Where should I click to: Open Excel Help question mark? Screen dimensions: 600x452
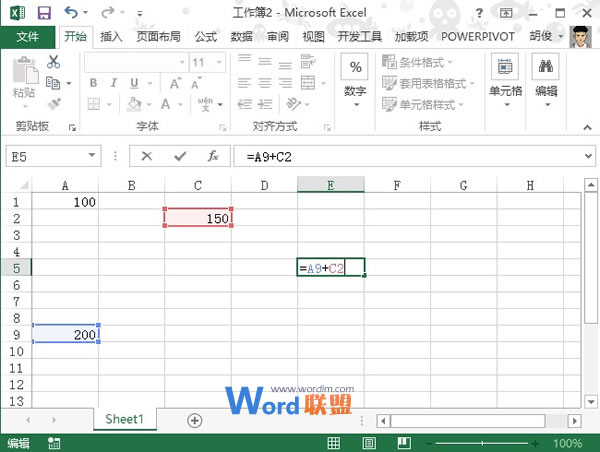[479, 13]
